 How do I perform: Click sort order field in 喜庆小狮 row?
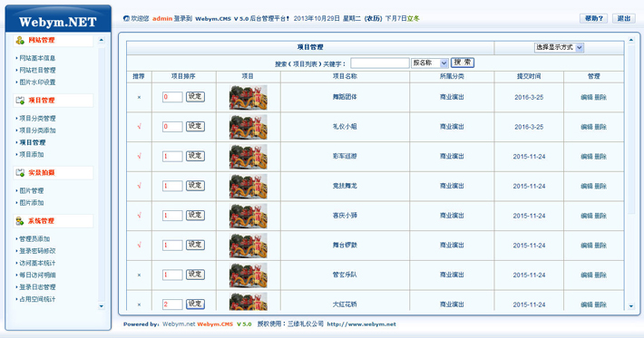pos(172,216)
